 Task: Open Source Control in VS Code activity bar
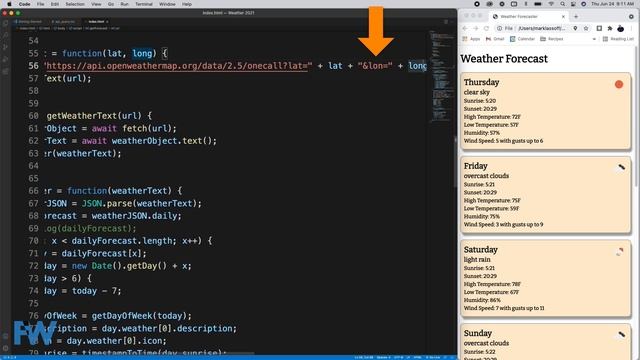point(5,47)
